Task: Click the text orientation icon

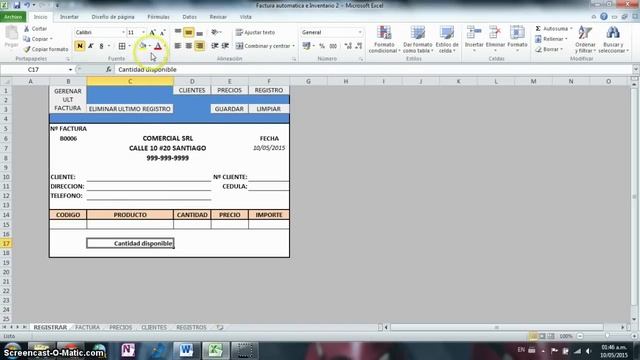Action: (x=214, y=32)
